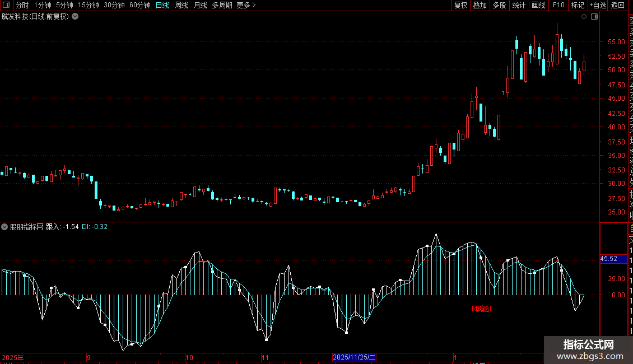Image resolution: width=633 pixels, height=364 pixels.
Task: Click the 统计 statistics button
Action: [519, 5]
